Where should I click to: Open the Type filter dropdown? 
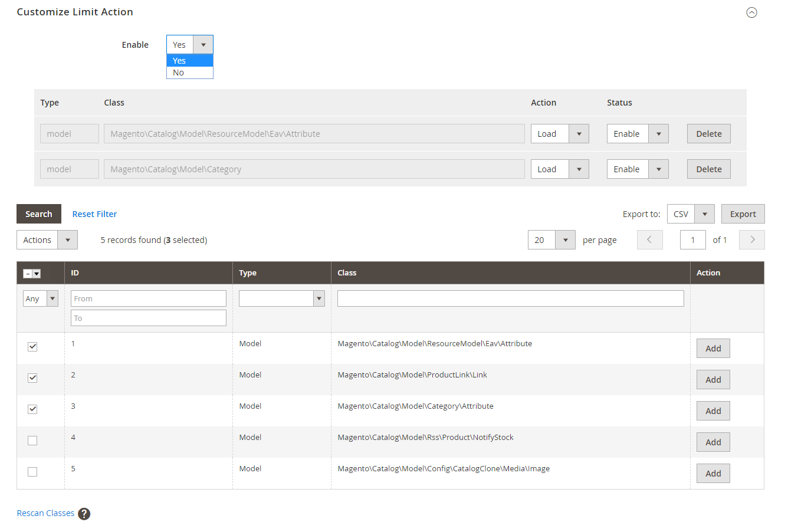[281, 298]
